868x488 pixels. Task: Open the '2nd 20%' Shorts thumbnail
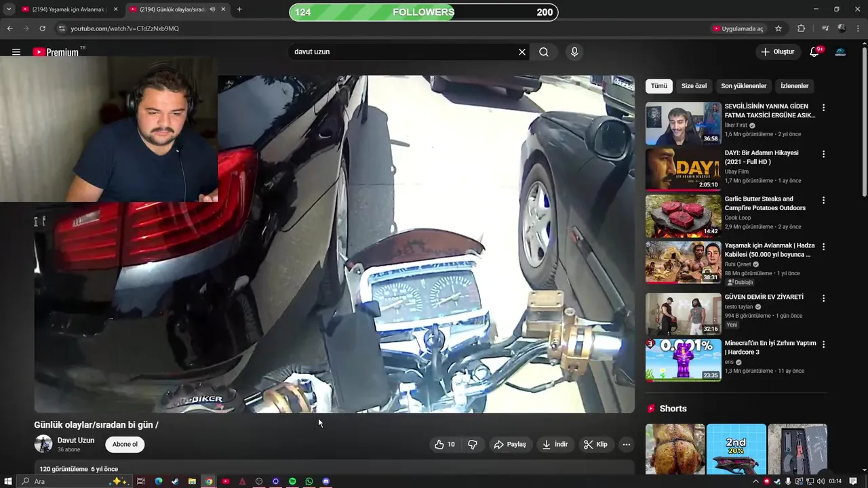pos(736,449)
